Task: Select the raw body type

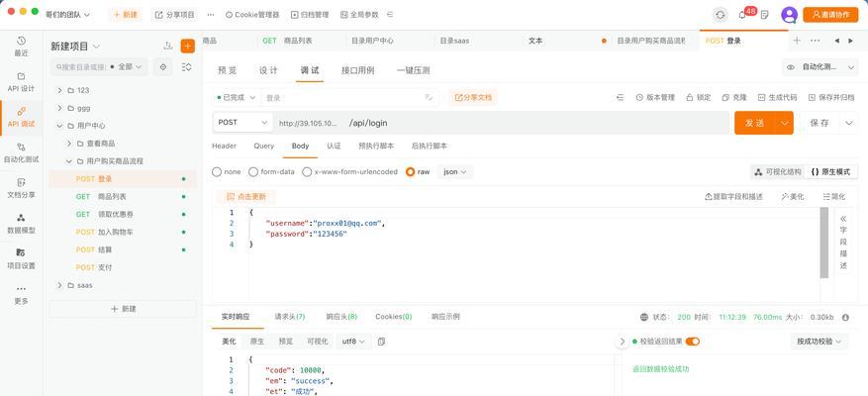Action: pos(418,172)
